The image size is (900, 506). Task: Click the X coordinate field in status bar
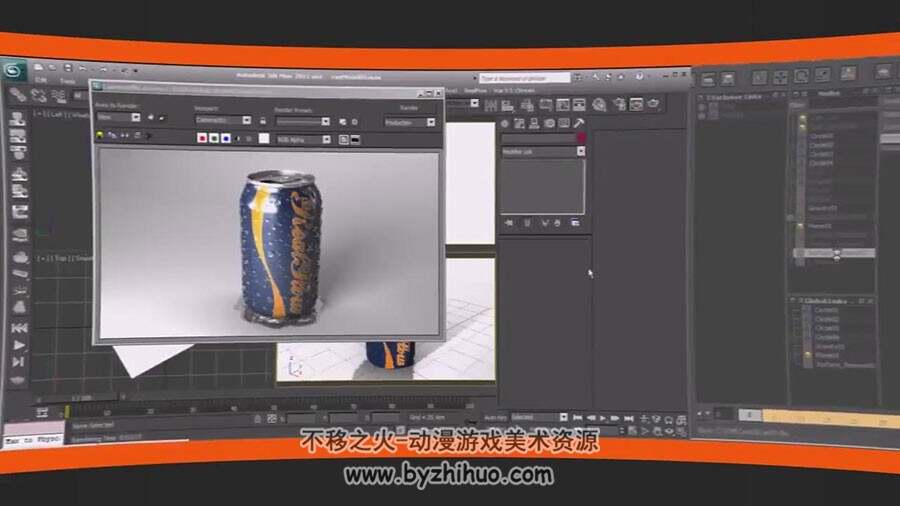click(x=302, y=418)
